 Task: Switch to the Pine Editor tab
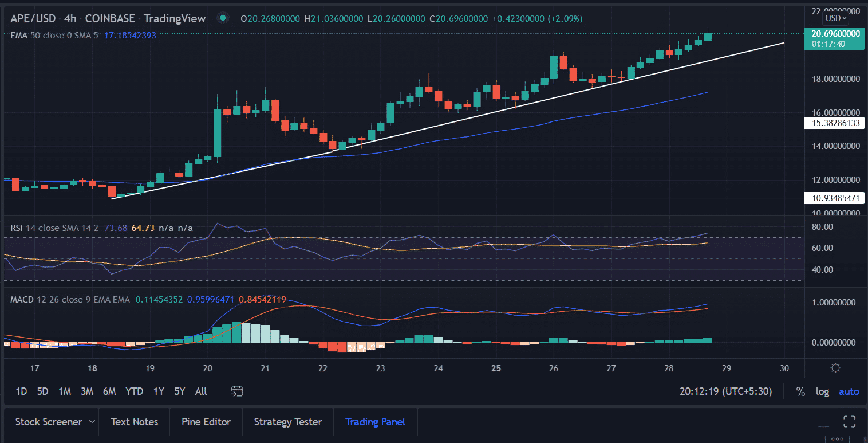click(x=206, y=422)
